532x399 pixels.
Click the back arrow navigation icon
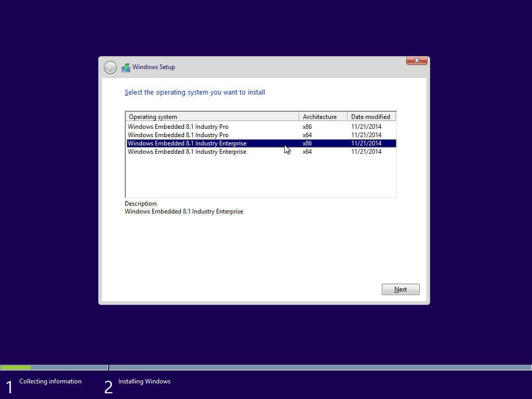point(110,68)
